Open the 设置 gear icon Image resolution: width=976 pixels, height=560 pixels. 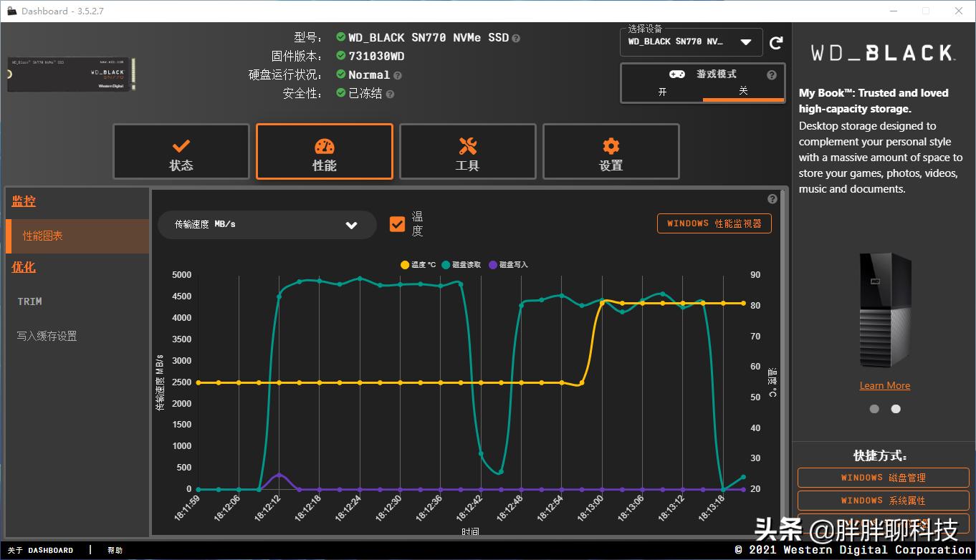click(611, 145)
